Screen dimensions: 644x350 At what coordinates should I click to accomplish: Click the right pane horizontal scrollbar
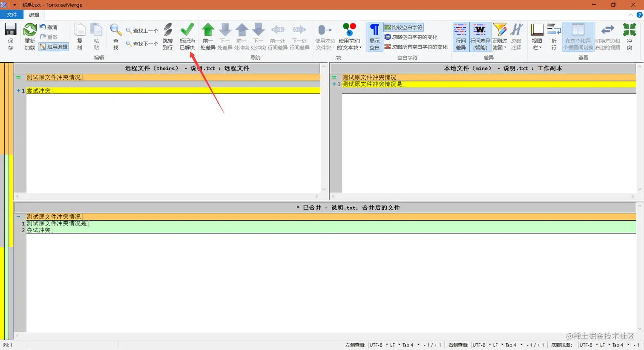tap(483, 197)
